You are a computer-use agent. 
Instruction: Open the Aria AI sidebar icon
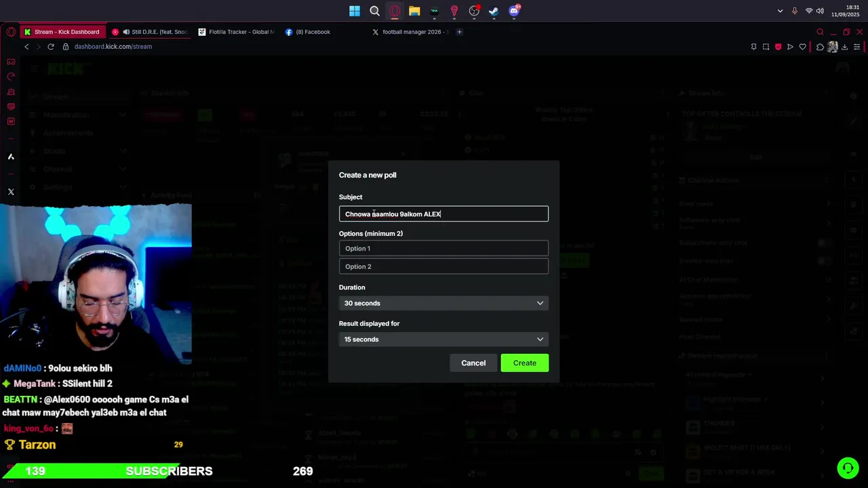click(11, 157)
